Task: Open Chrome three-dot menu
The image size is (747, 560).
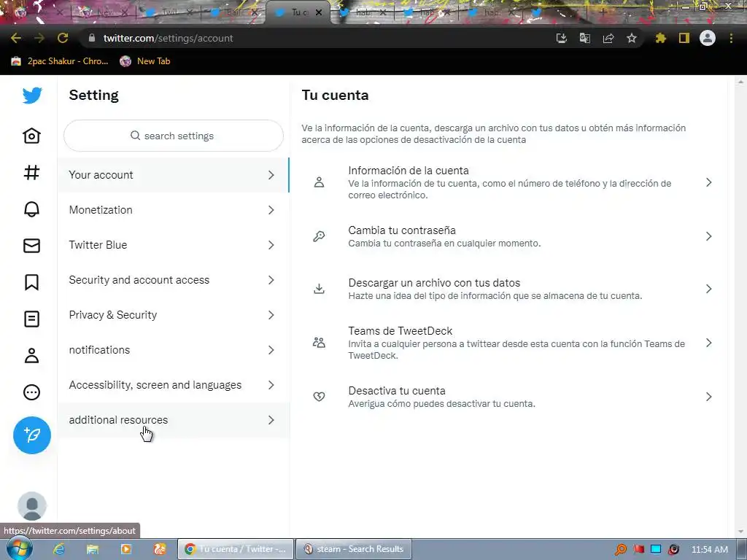Action: tap(731, 38)
